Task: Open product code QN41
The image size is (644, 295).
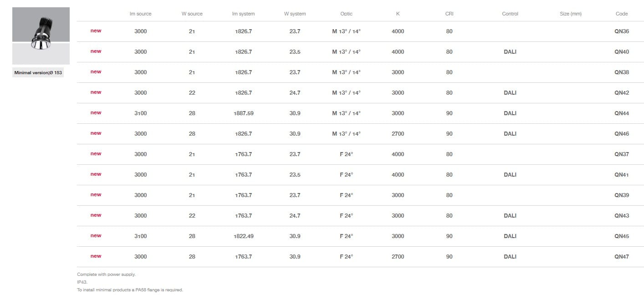Action: [621, 175]
